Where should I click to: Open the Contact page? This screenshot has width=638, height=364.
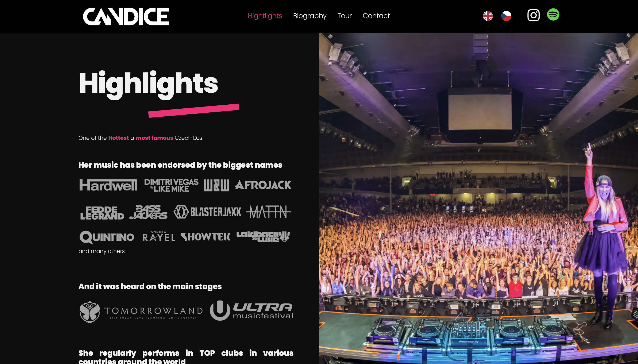[x=376, y=16]
